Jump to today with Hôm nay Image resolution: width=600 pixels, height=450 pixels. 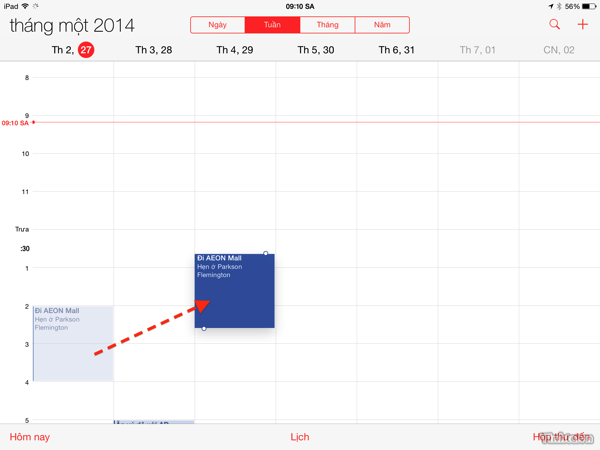30,437
